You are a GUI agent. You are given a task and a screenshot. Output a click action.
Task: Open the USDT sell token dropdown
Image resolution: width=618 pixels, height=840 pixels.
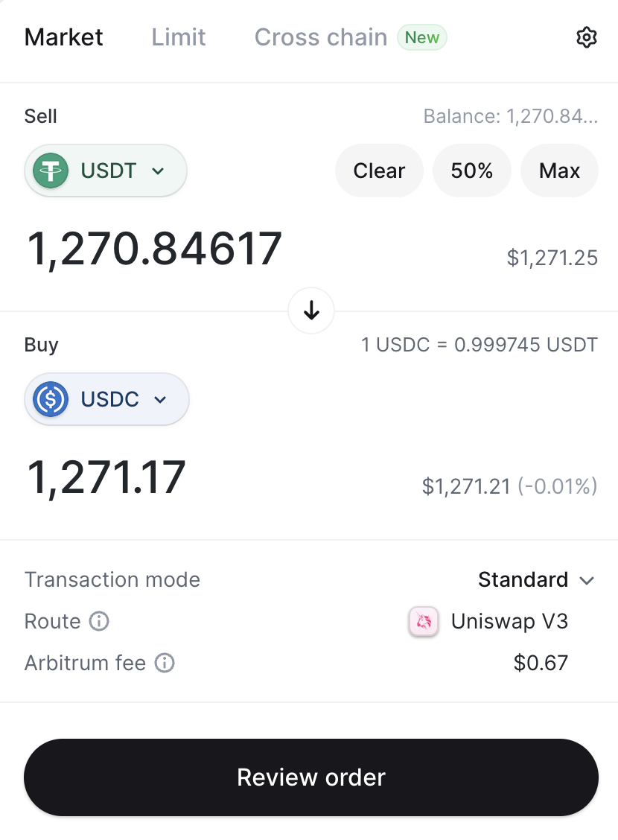[x=106, y=171]
